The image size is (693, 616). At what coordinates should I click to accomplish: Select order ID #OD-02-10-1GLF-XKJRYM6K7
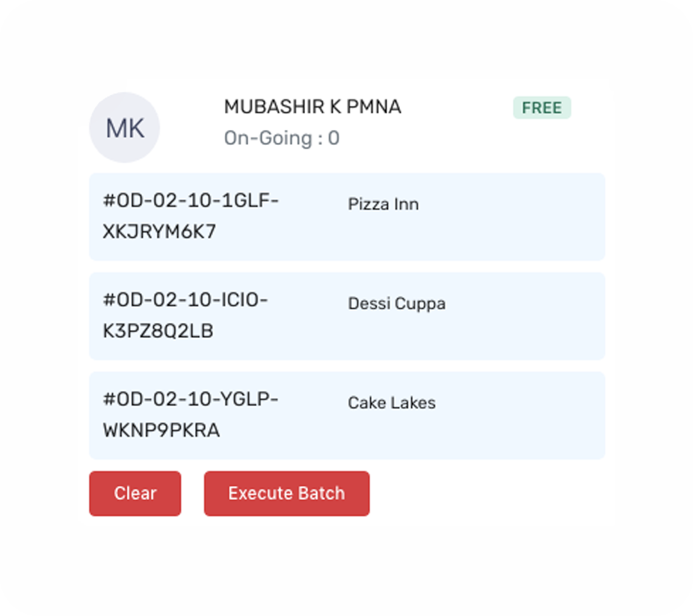pyautogui.click(x=191, y=215)
